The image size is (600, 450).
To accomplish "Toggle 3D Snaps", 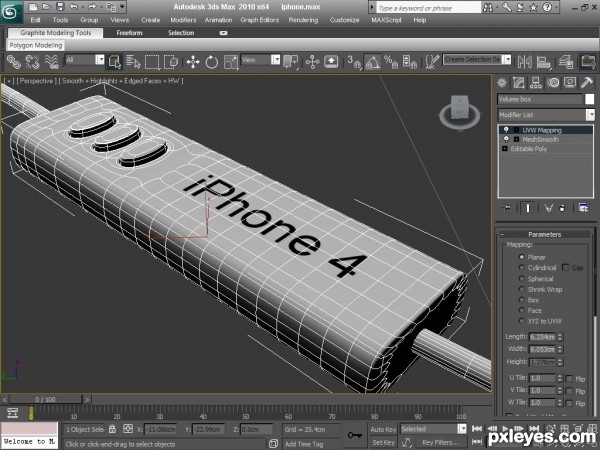I will [x=354, y=61].
